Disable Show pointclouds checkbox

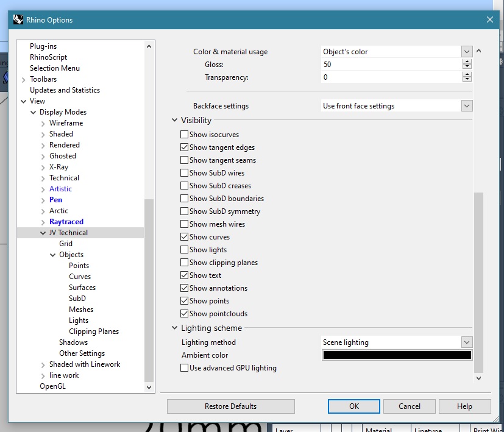[184, 314]
